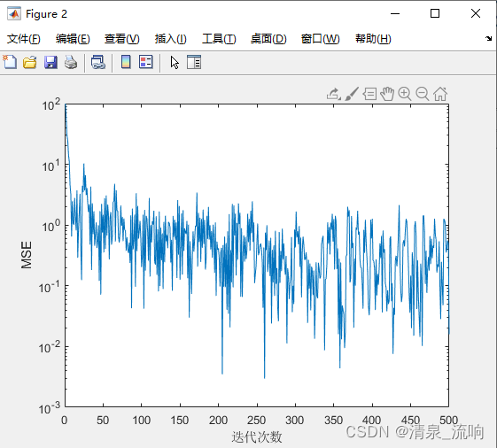497x448 pixels.
Task: Open the property inspector icon
Action: [x=194, y=62]
